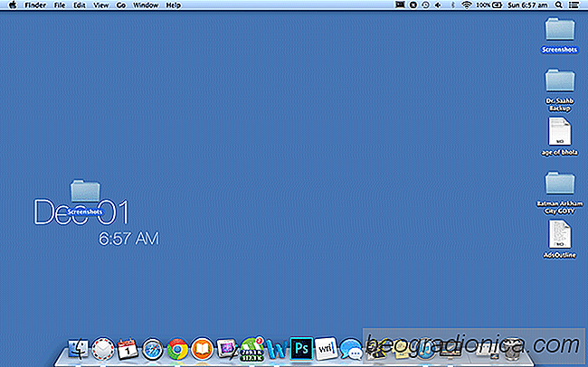This screenshot has width=588, height=367.
Task: Launch the Write app in the Dock
Action: point(326,349)
